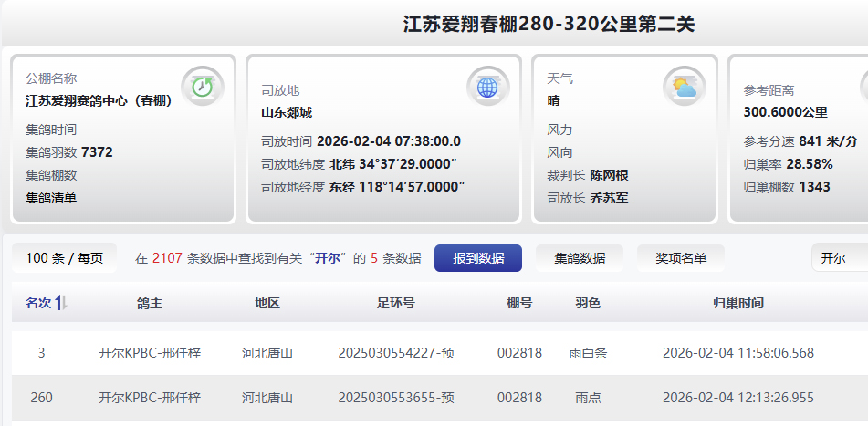Click the 归巢时间 column header
868x426 pixels.
[737, 303]
